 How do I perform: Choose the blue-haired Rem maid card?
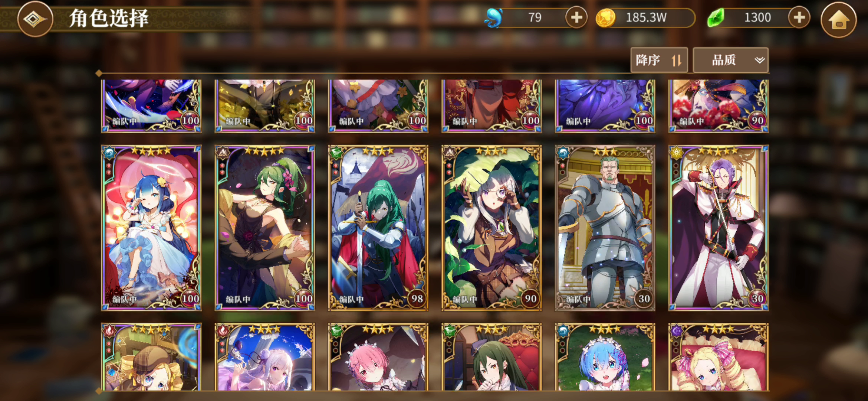[605, 357]
